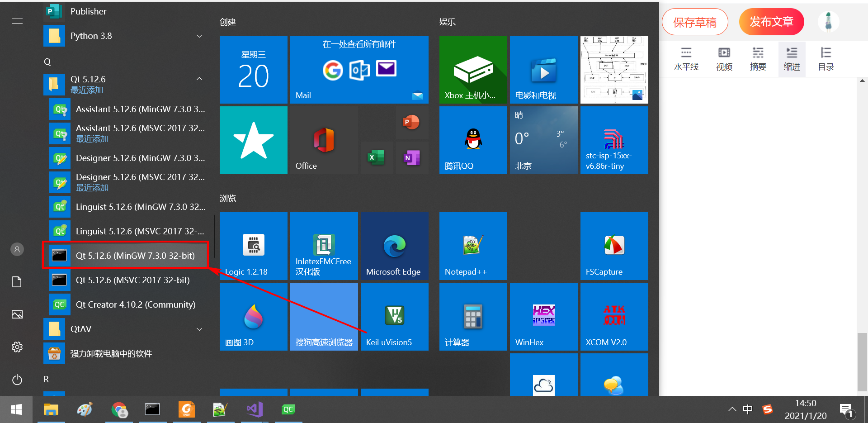Open 强力卸载电脑中的软件 uninstaller

[x=125, y=353]
